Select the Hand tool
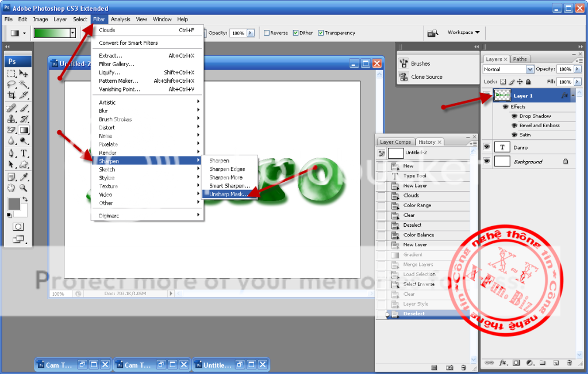 pos(11,188)
